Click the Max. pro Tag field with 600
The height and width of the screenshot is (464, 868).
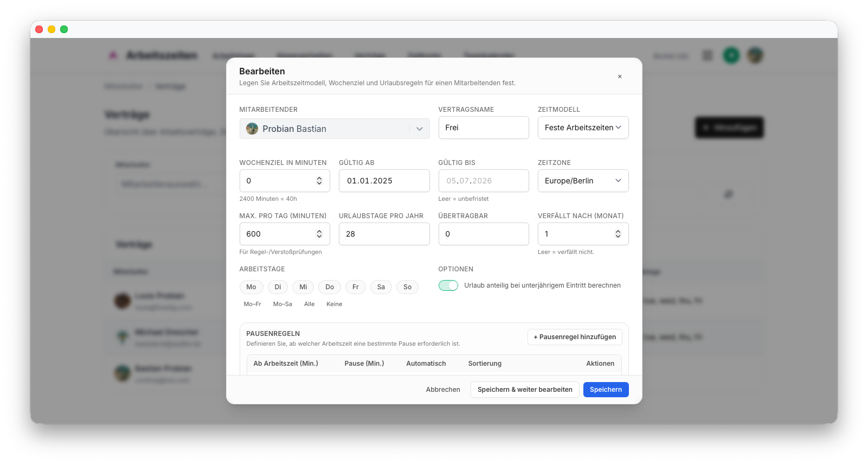click(285, 234)
